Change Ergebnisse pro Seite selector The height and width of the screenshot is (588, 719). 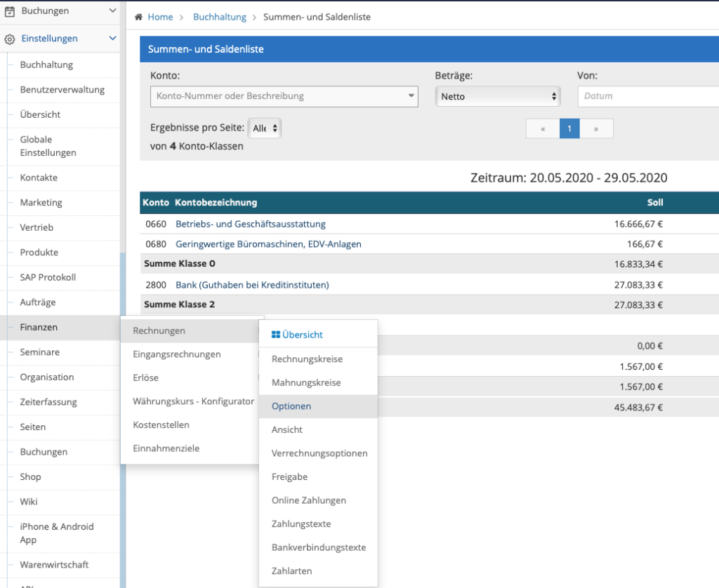click(x=265, y=128)
